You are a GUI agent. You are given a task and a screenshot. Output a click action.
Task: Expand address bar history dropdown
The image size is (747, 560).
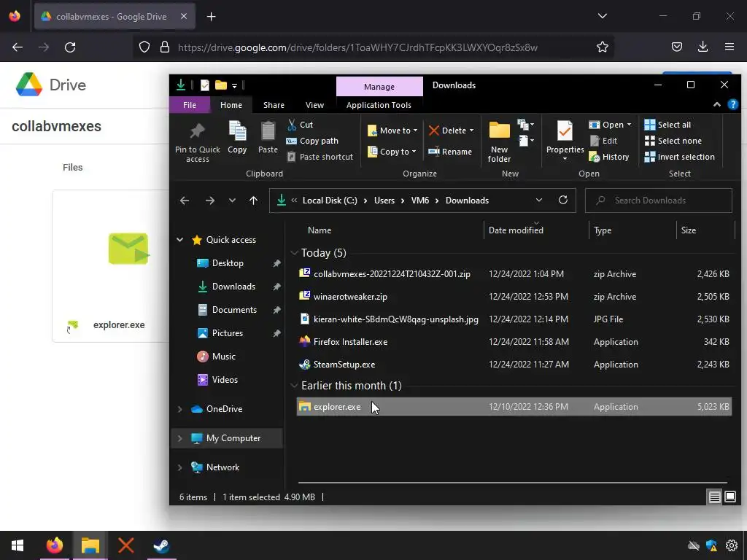[x=539, y=201]
